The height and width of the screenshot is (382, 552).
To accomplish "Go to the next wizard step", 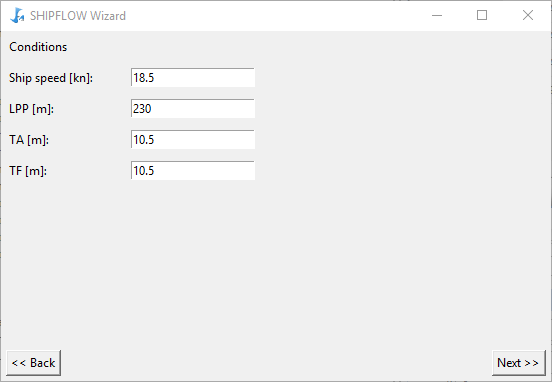I will coord(518,363).
